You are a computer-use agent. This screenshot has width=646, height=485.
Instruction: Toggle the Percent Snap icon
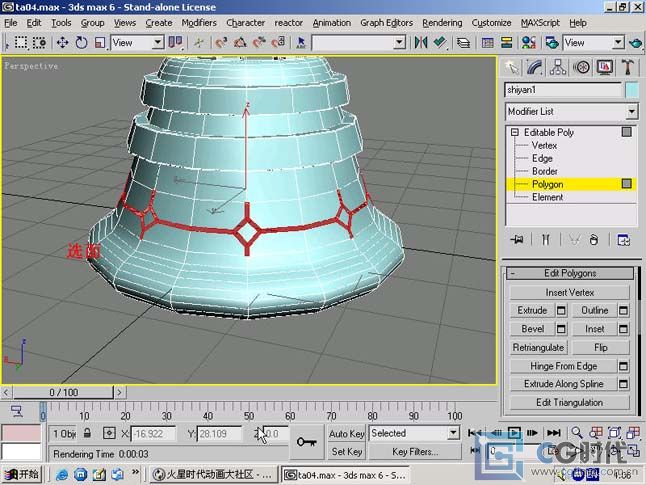click(259, 42)
